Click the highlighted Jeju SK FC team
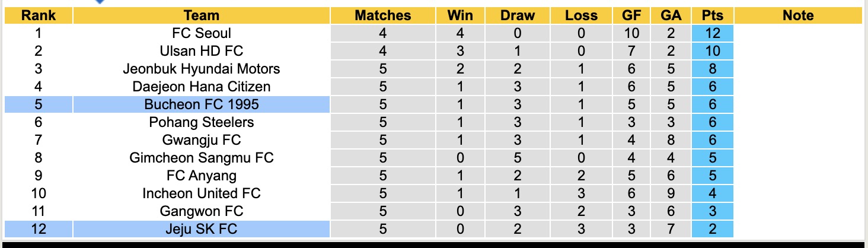This screenshot has height=248, width=868. point(202,229)
